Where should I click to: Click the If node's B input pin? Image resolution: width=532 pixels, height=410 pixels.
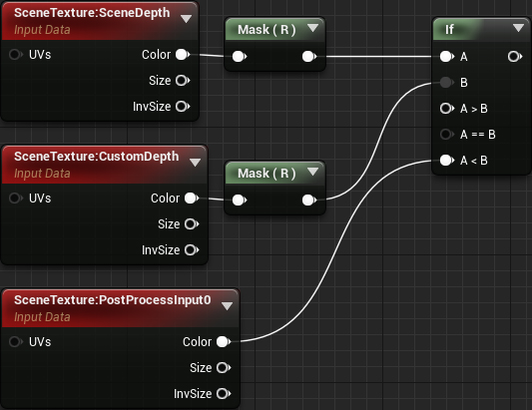(447, 83)
